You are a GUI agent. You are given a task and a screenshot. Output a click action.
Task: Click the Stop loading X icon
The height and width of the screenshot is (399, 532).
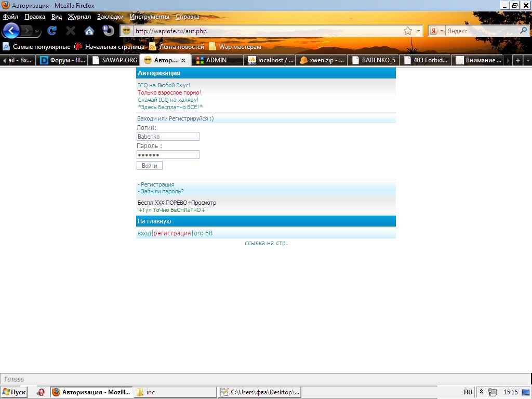click(x=71, y=31)
